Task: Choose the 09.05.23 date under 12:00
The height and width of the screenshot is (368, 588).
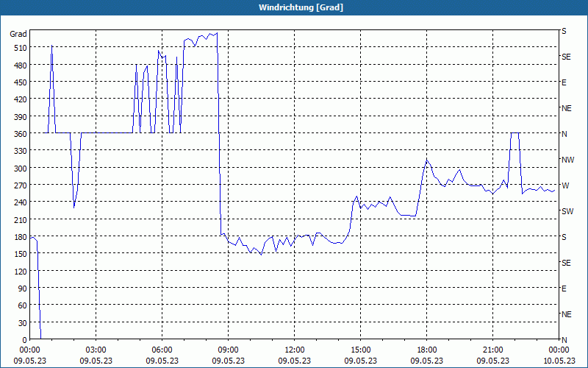Action: tap(295, 361)
